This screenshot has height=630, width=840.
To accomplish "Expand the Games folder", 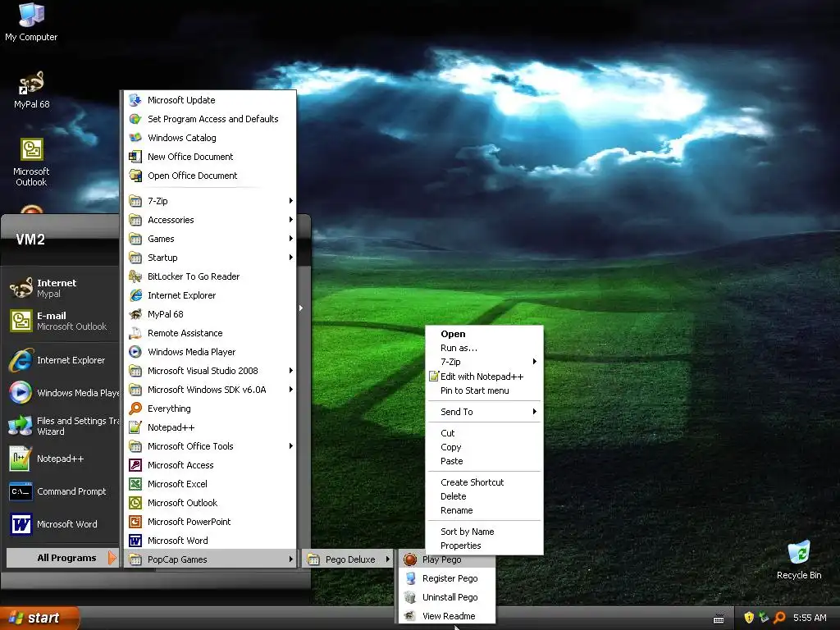I will 210,239.
